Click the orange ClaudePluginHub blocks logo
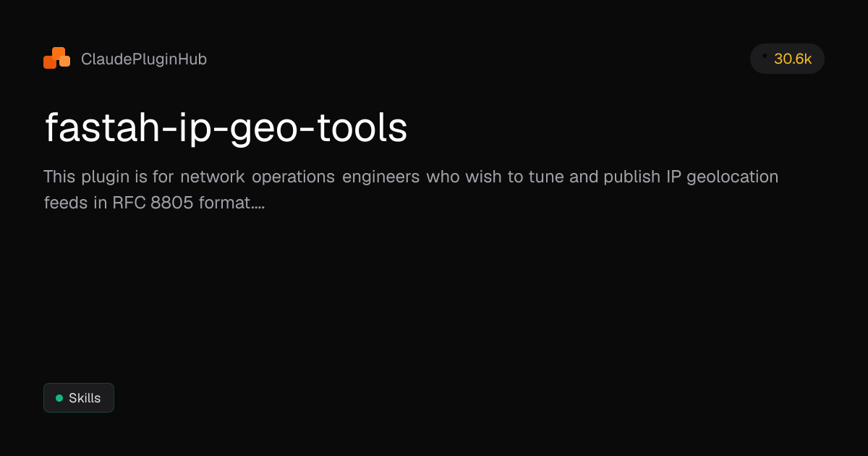The image size is (868, 456). 56,59
